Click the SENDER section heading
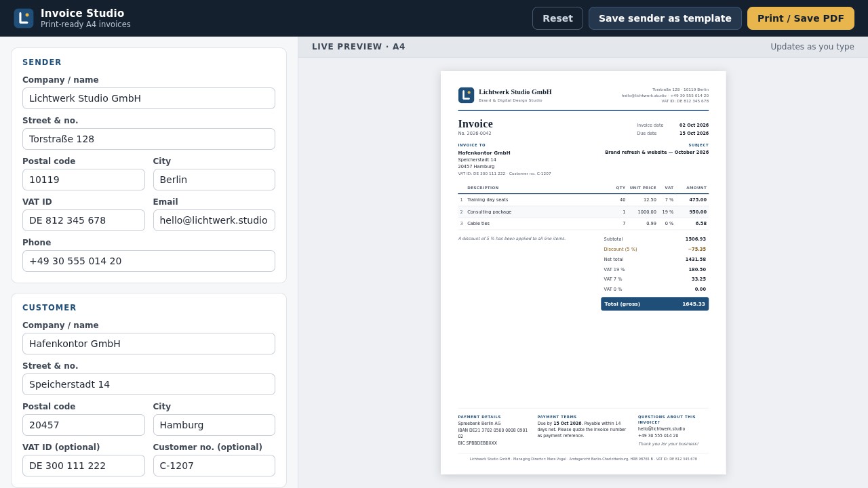The width and height of the screenshot is (868, 488). [42, 62]
